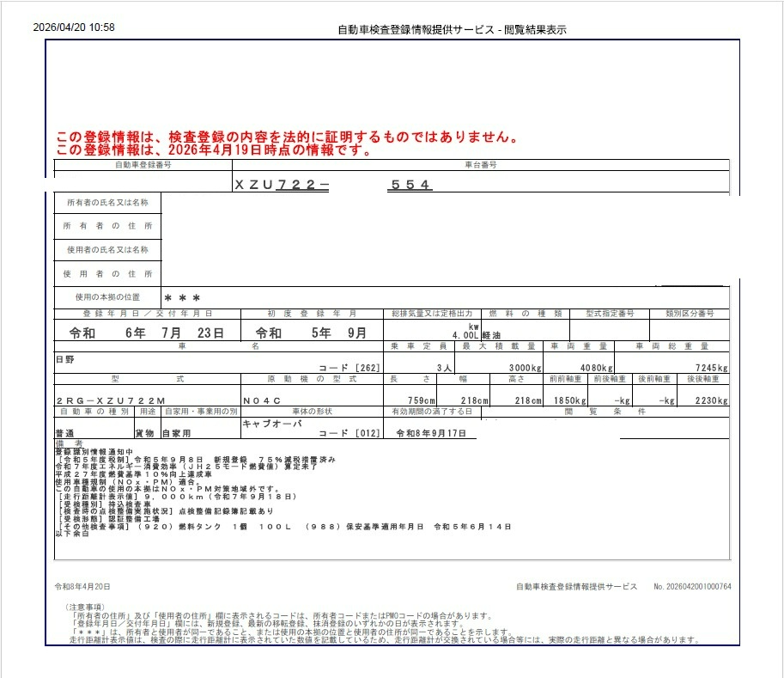Select the 使用者の住所 label

coord(107,274)
